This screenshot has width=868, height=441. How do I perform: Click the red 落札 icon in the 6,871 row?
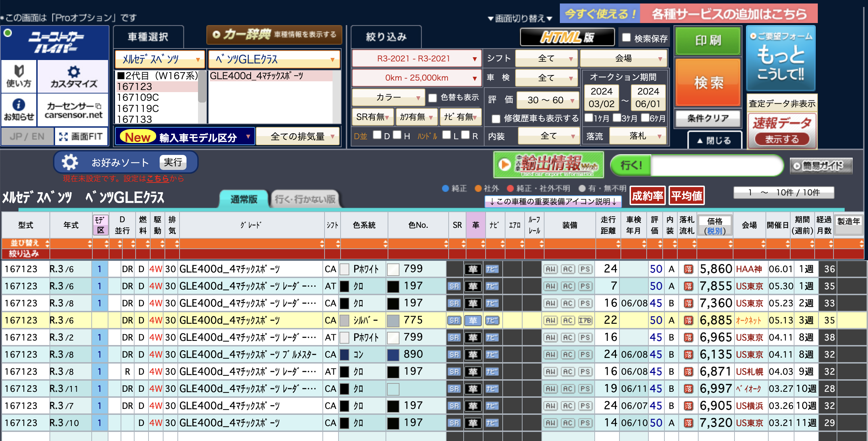(688, 372)
